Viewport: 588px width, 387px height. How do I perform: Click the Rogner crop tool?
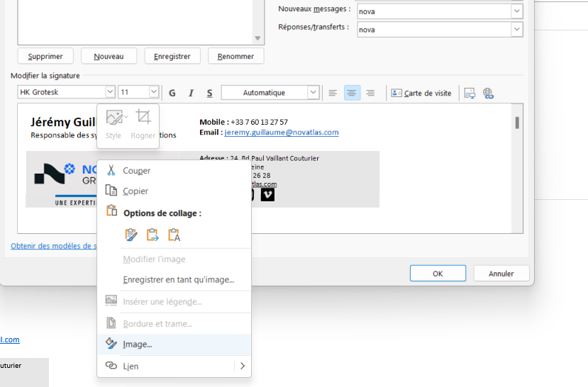coord(143,124)
